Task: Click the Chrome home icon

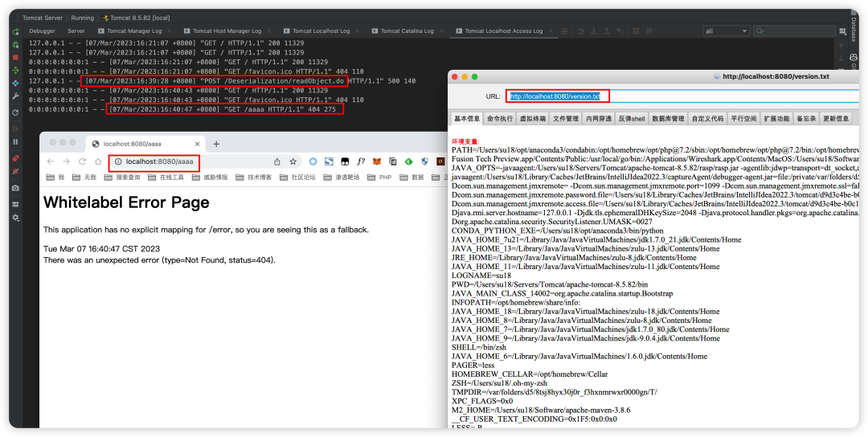Action: point(98,161)
